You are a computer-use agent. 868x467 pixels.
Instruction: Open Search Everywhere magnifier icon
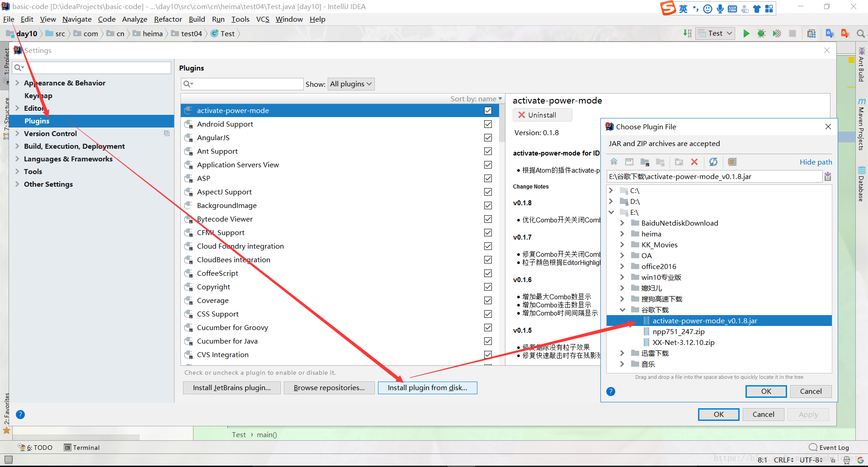[x=860, y=33]
